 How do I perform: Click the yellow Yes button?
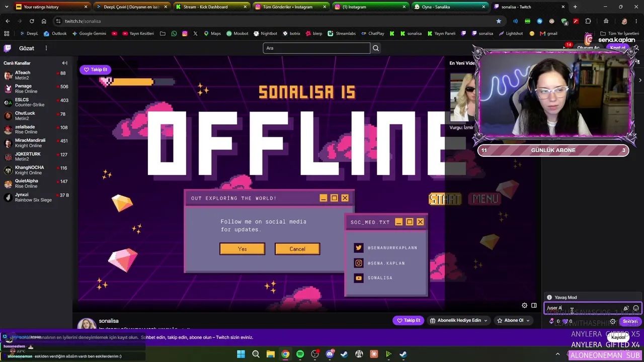[242, 249]
